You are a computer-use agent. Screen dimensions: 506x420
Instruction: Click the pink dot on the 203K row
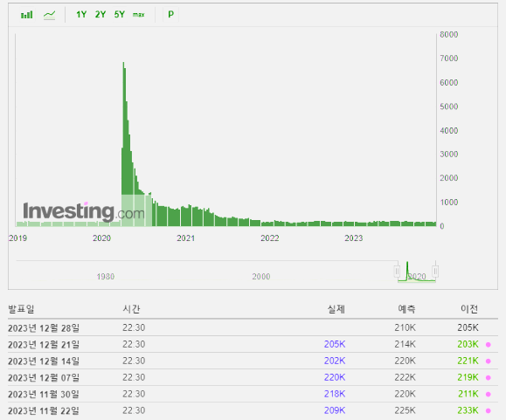(x=489, y=345)
